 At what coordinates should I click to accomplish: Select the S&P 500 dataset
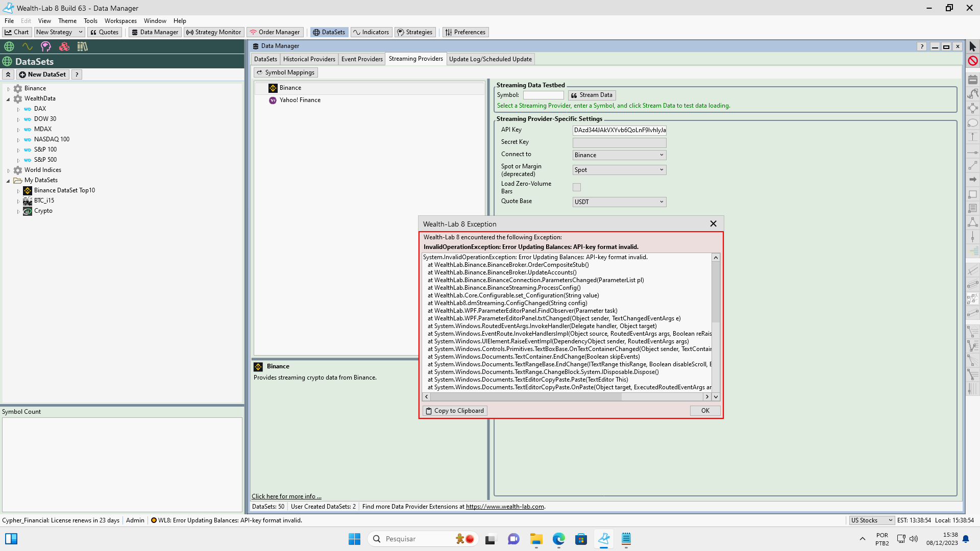pyautogui.click(x=45, y=160)
